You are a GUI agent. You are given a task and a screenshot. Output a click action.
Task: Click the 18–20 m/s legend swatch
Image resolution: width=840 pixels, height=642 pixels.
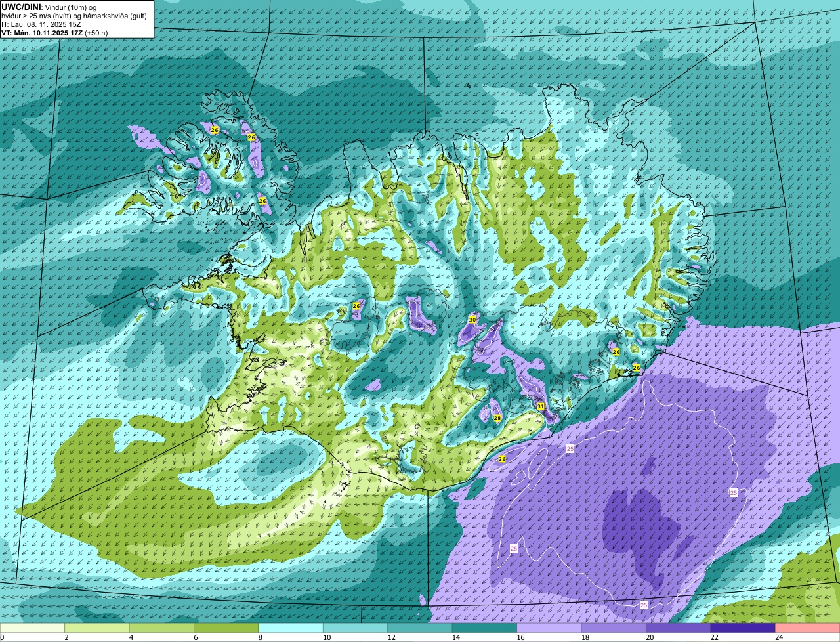click(x=614, y=628)
